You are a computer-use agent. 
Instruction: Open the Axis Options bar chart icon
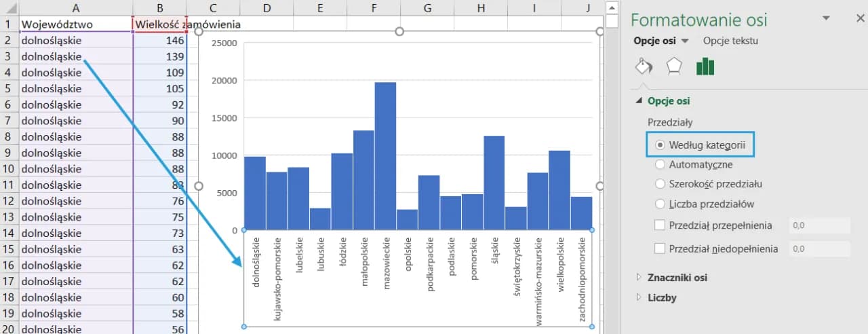click(x=705, y=66)
